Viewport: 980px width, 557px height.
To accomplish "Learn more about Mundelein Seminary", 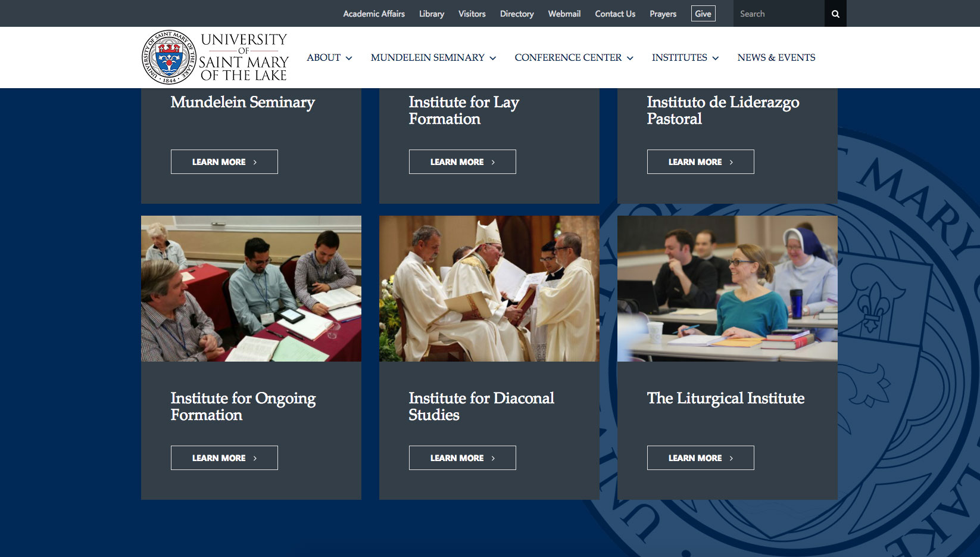I will tap(224, 162).
